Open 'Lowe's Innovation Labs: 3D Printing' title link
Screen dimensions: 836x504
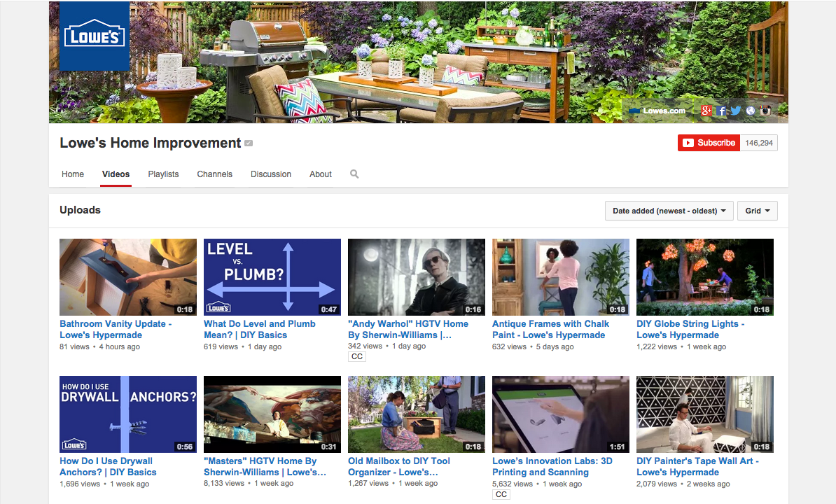tap(552, 467)
